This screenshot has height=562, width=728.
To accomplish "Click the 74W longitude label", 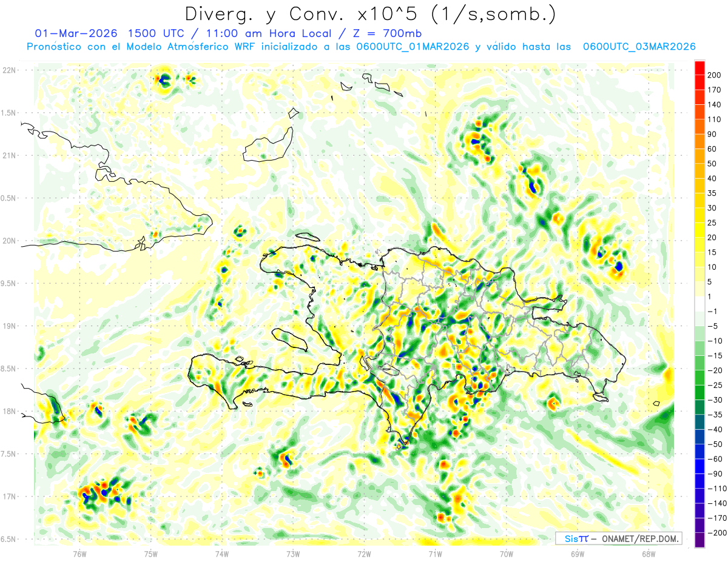I will pos(222,554).
